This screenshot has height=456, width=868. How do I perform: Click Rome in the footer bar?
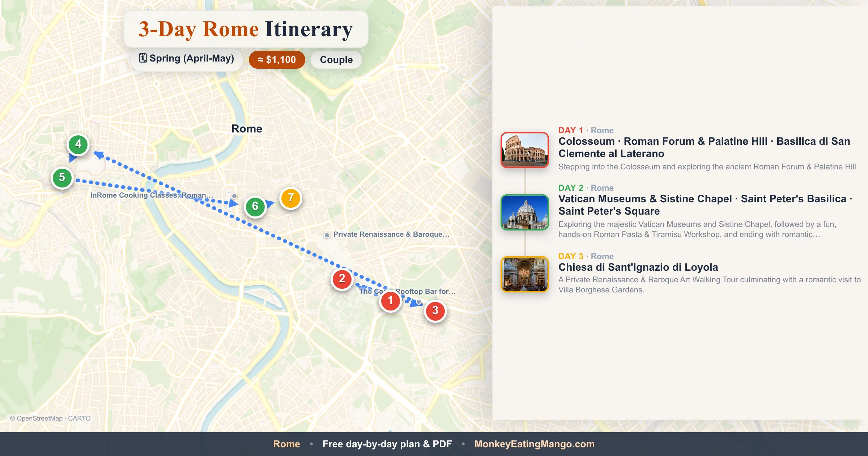[286, 444]
